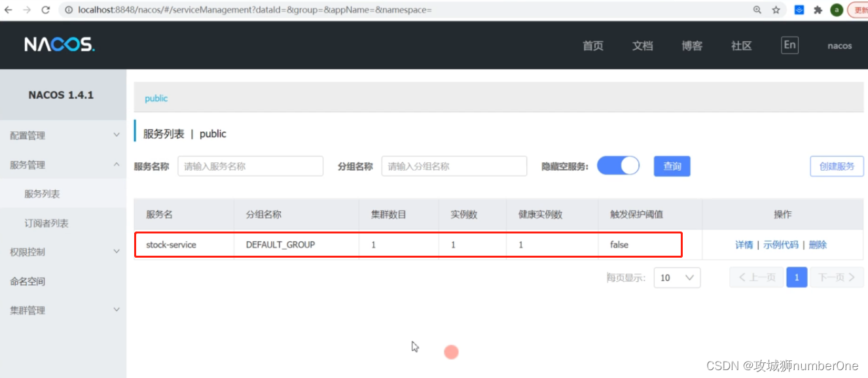
Task: Open the green profile avatar
Action: click(x=837, y=10)
